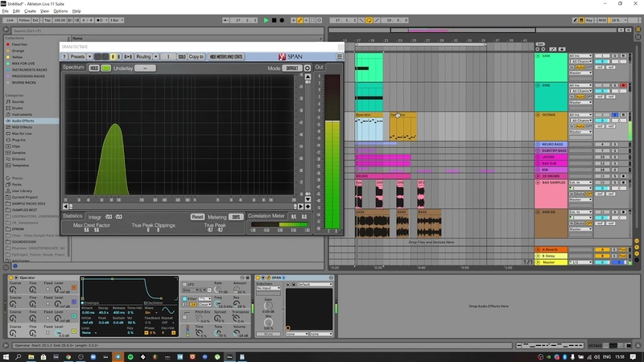The image size is (644, 362).
Task: Arm the SINE track for recording
Action: 623,85
